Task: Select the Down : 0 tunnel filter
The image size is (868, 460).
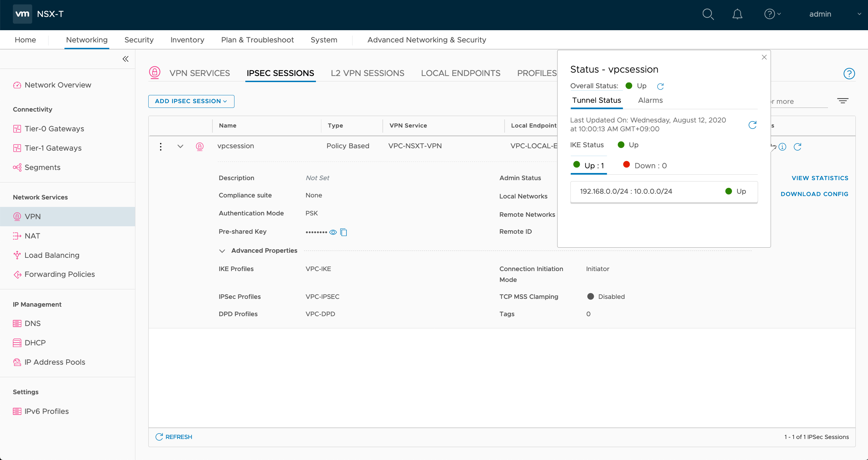Action: pos(645,166)
